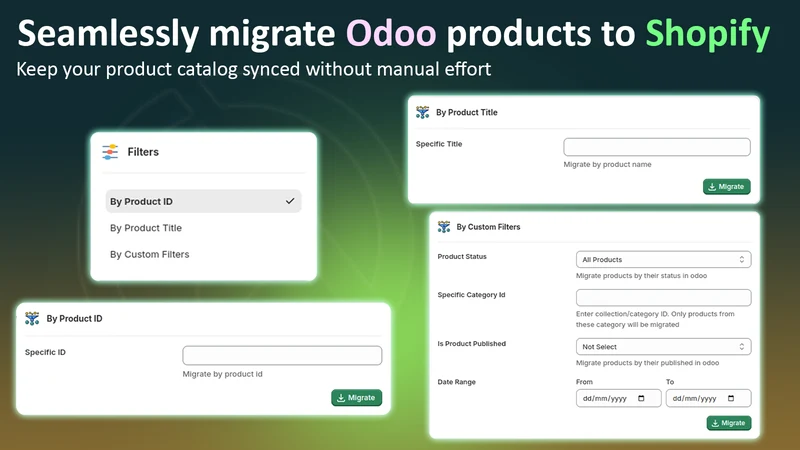Click the Filters sliders icon
Screen dimensions: 800x450
coord(110,152)
